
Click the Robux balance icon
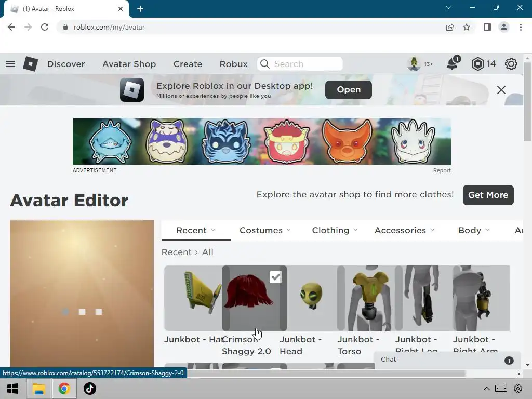(x=478, y=64)
